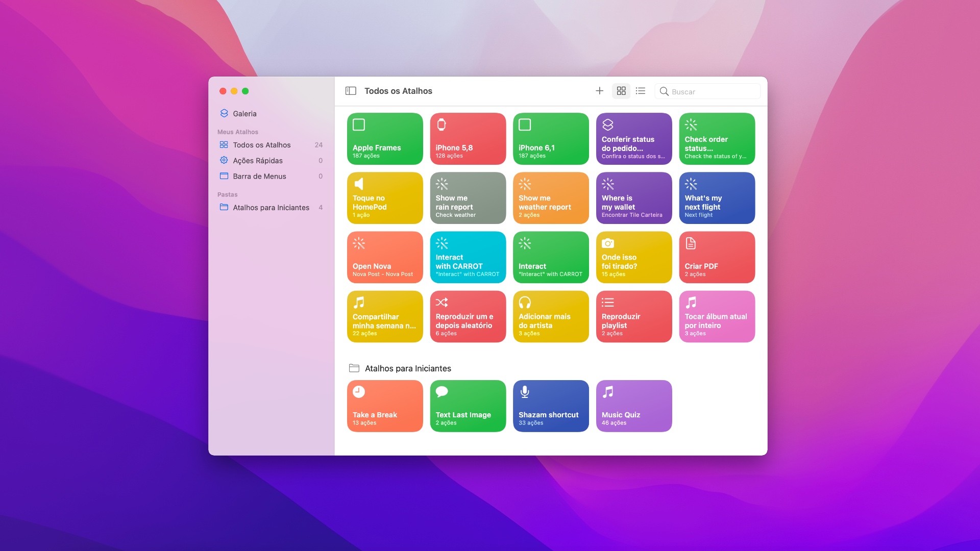This screenshot has width=980, height=551.
Task: Open the Where is my wallet shortcut
Action: [x=633, y=198]
